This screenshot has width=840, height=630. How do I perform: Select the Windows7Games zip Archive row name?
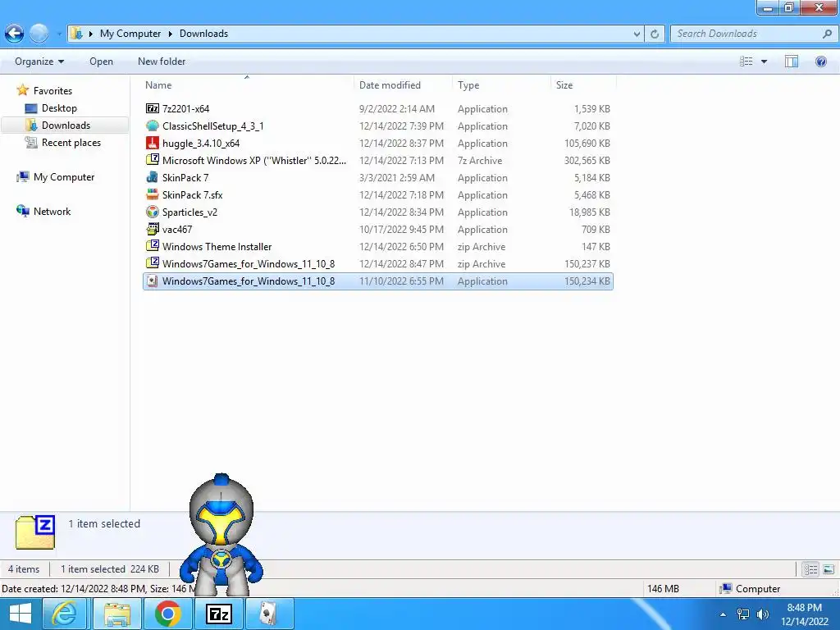point(248,263)
